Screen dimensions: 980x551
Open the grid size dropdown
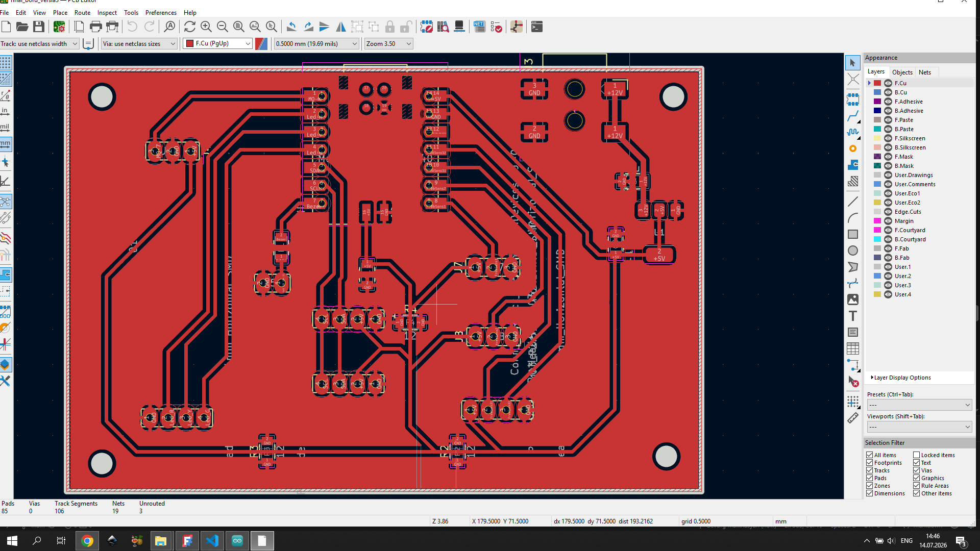pyautogui.click(x=316, y=44)
